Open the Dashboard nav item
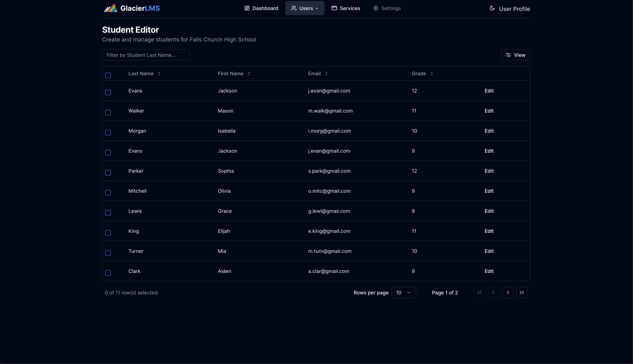This screenshot has height=364, width=633. coord(261,8)
